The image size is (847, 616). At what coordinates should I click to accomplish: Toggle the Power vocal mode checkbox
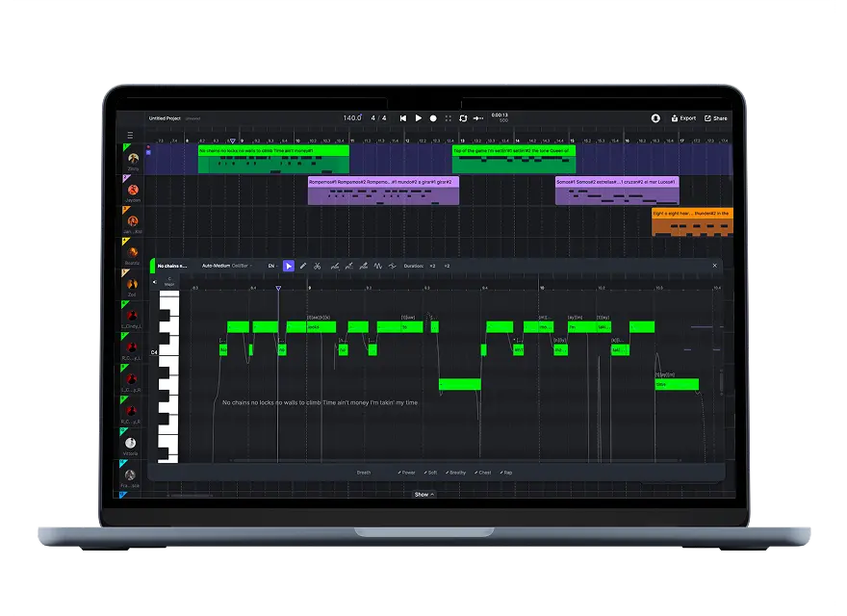click(x=406, y=473)
